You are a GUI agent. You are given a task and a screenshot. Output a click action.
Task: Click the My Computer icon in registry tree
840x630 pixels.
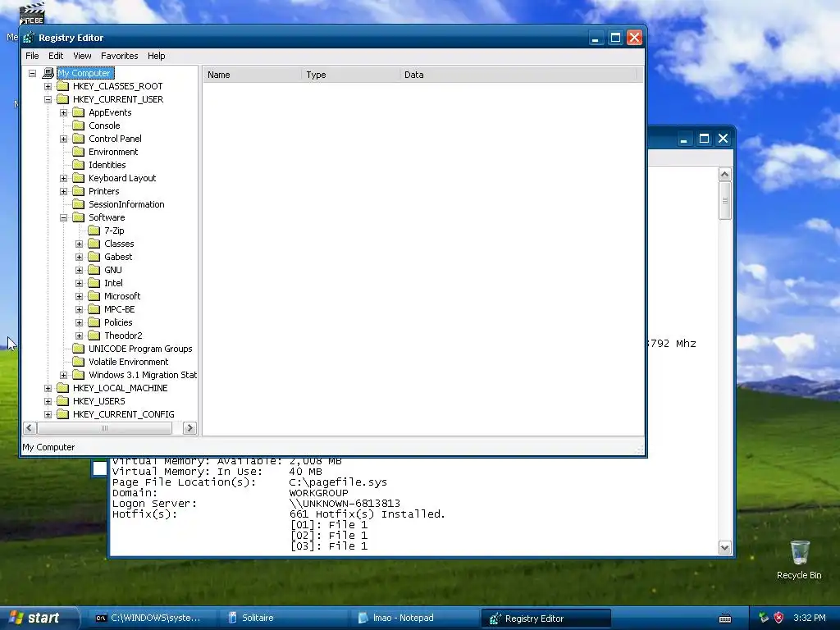pos(48,73)
